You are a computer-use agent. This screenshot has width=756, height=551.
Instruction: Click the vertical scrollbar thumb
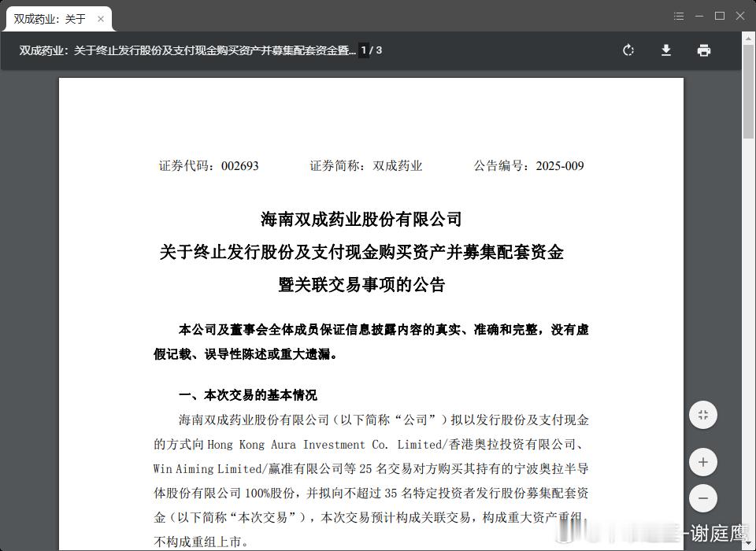click(x=749, y=91)
